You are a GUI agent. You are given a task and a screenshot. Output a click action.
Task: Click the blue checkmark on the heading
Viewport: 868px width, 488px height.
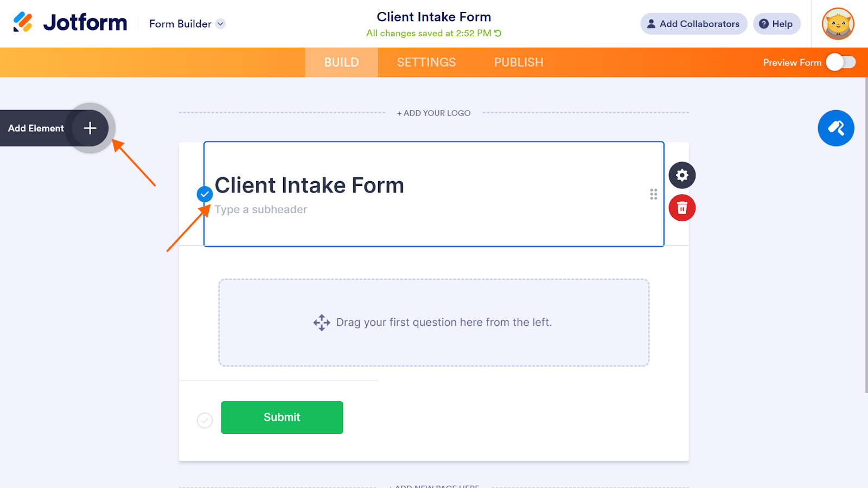pos(205,194)
